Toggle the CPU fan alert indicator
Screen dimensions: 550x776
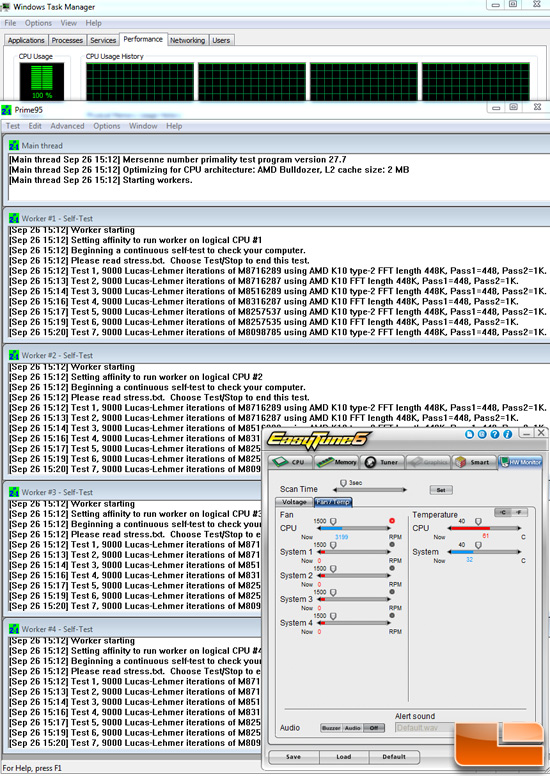pos(392,521)
